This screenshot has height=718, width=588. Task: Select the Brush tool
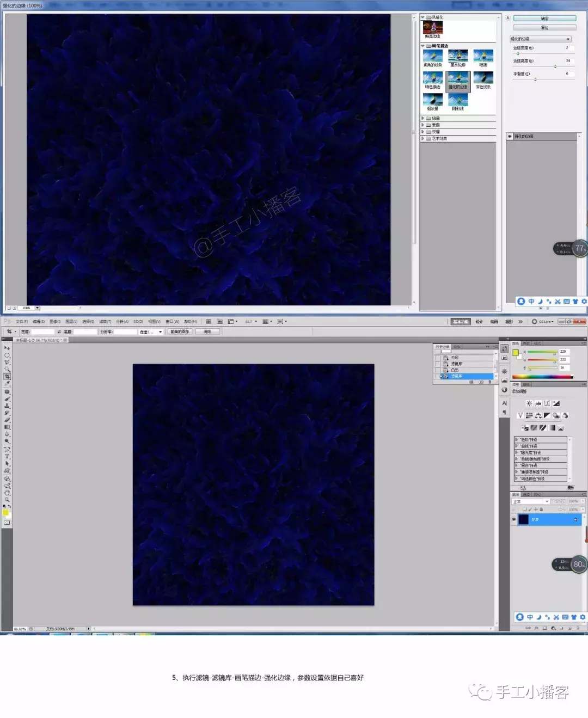[x=7, y=398]
